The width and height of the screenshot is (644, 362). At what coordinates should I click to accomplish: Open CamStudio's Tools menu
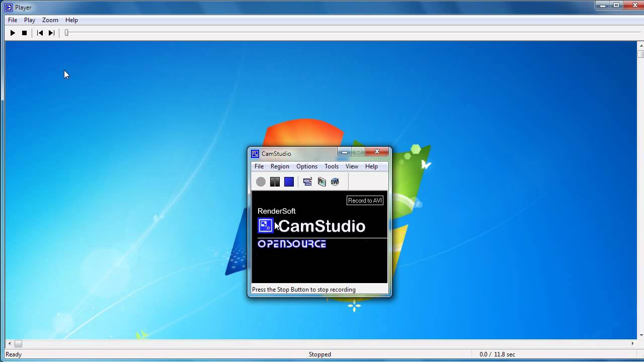pyautogui.click(x=332, y=166)
